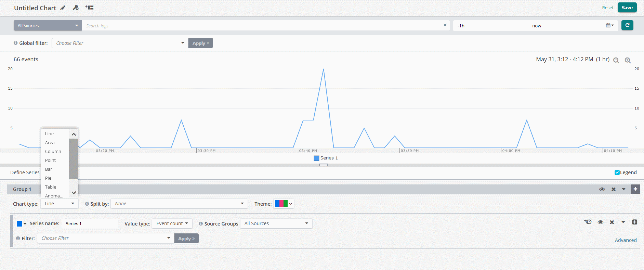Open the Theme color palette dropdown

click(x=284, y=204)
